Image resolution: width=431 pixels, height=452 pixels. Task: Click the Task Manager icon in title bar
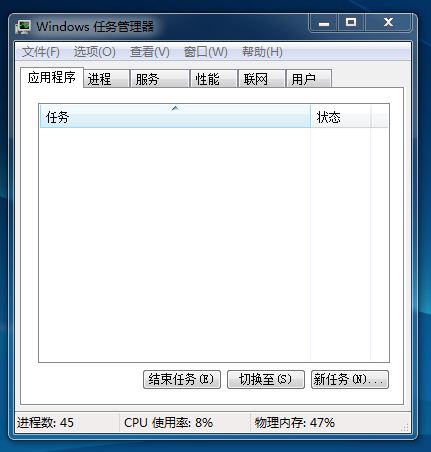tap(23, 27)
